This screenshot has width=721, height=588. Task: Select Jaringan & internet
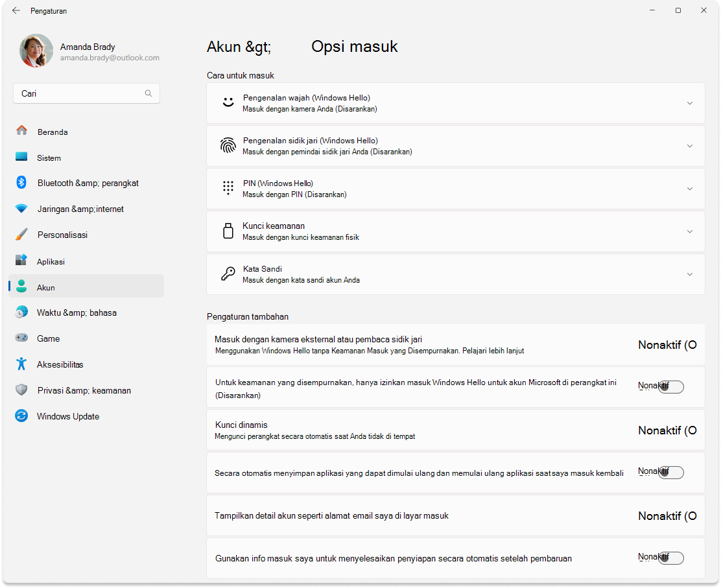click(x=86, y=209)
